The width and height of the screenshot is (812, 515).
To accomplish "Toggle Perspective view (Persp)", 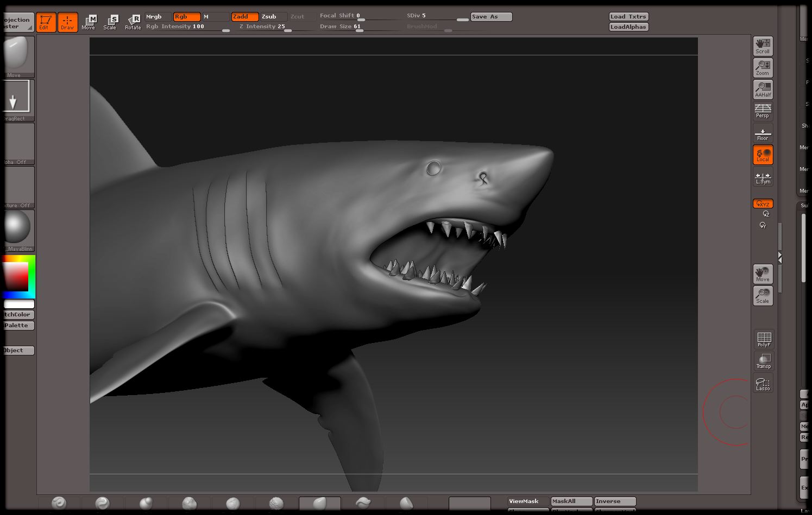I will (x=763, y=111).
